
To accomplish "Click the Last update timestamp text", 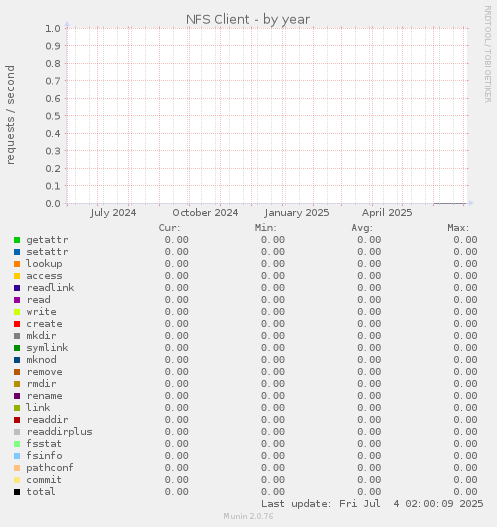I will (x=372, y=504).
